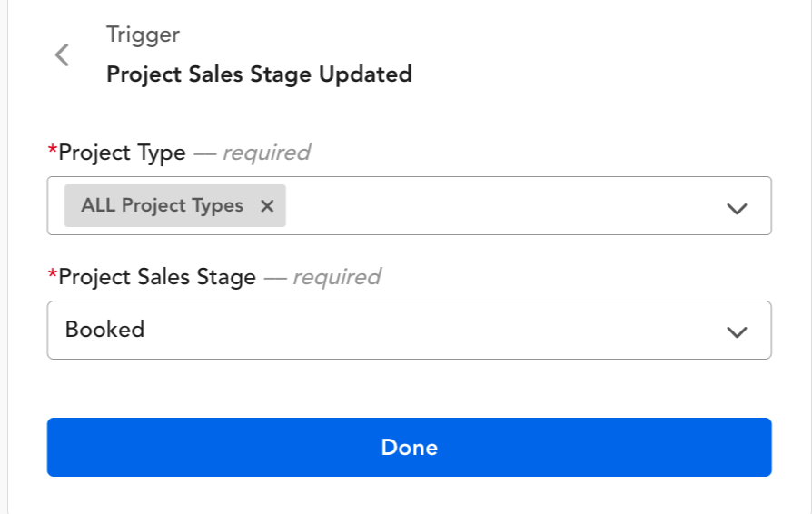Select the Booked value in sales stage
The width and height of the screenshot is (812, 514).
coord(105,330)
